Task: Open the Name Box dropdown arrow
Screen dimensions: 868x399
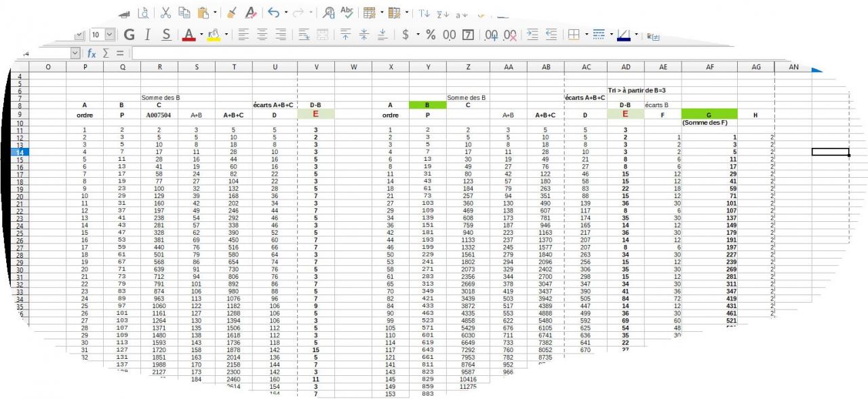Action: pyautogui.click(x=75, y=53)
